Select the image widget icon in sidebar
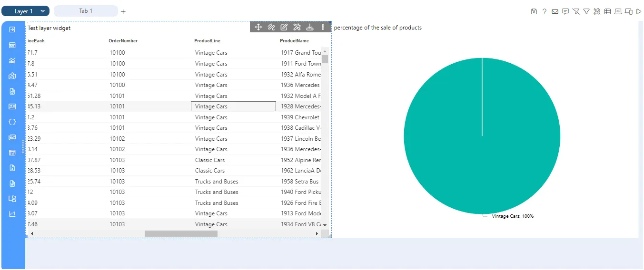 tap(12, 137)
